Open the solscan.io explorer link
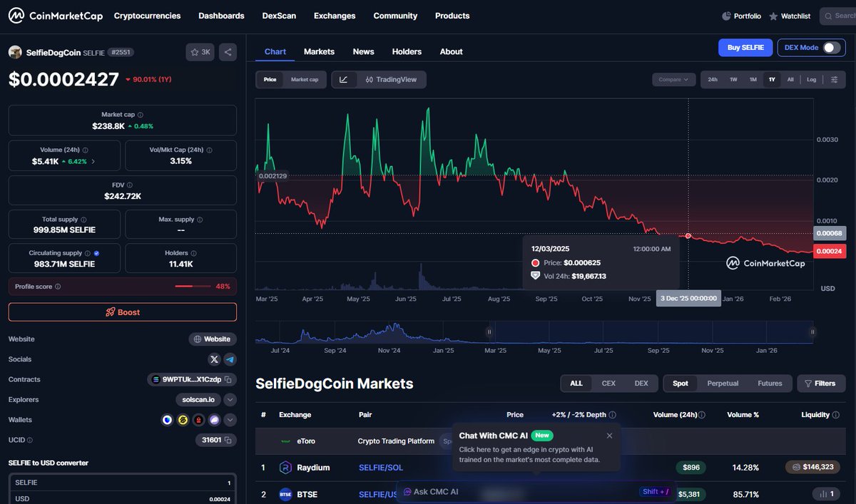This screenshot has height=504, width=856. click(x=198, y=400)
